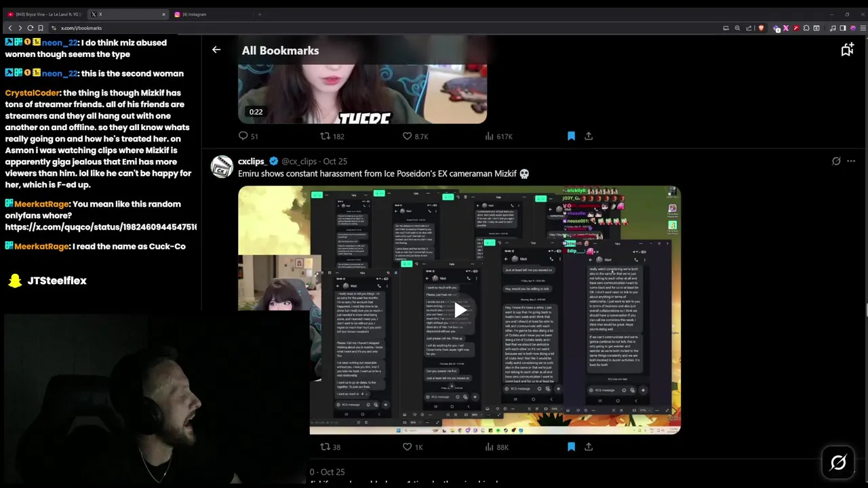Open the more options menu on cxclips_ post
The height and width of the screenshot is (488, 868).
[x=851, y=161]
